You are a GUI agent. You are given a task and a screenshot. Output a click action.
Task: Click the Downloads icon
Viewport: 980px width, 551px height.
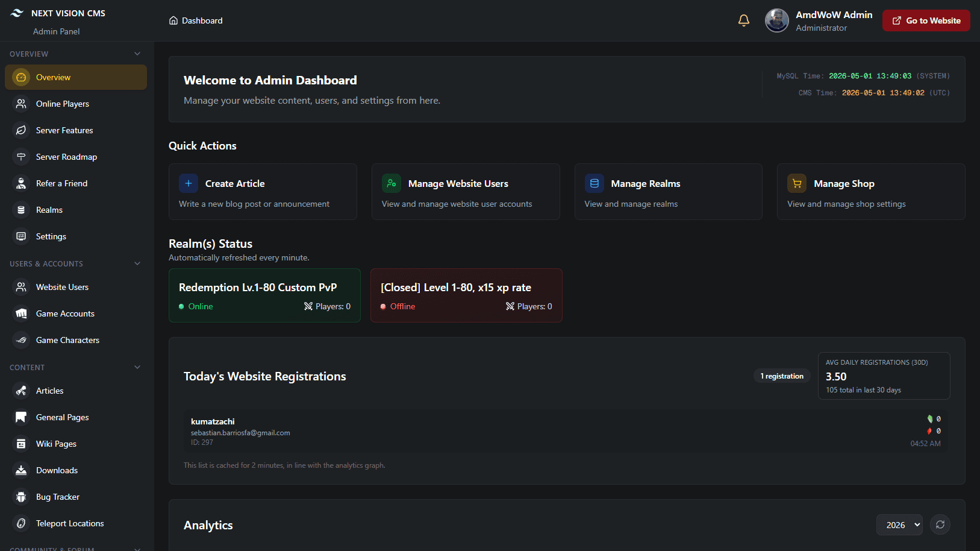[21, 470]
